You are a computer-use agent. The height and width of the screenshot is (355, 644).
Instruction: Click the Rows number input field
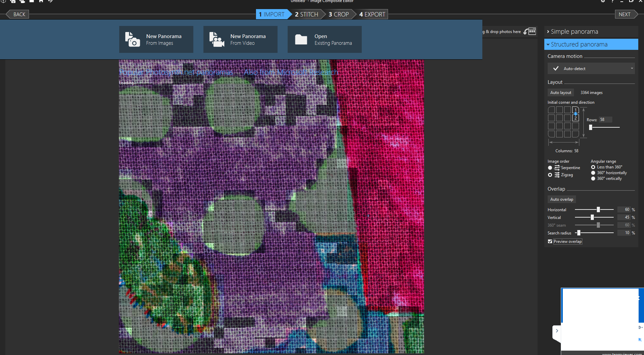[605, 120]
